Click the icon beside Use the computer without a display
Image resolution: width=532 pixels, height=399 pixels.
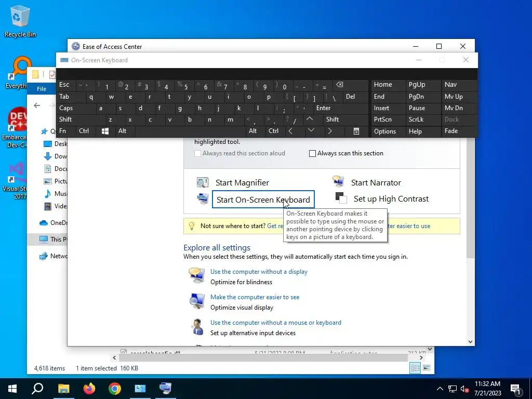[x=197, y=275]
